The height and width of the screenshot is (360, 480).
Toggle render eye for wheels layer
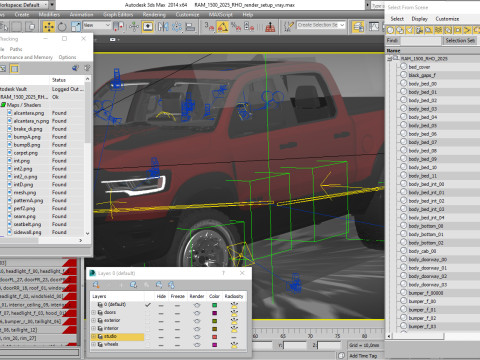coord(197,345)
